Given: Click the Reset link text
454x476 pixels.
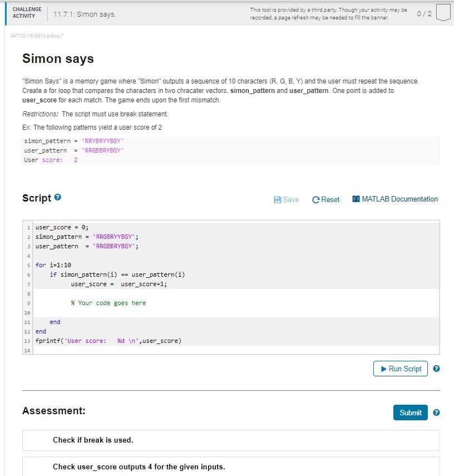Looking at the screenshot, I should tap(330, 199).
